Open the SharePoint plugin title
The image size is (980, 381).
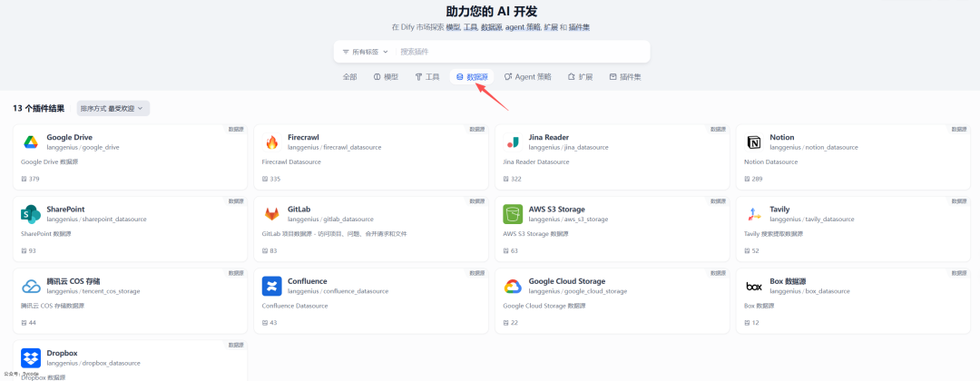(x=65, y=210)
